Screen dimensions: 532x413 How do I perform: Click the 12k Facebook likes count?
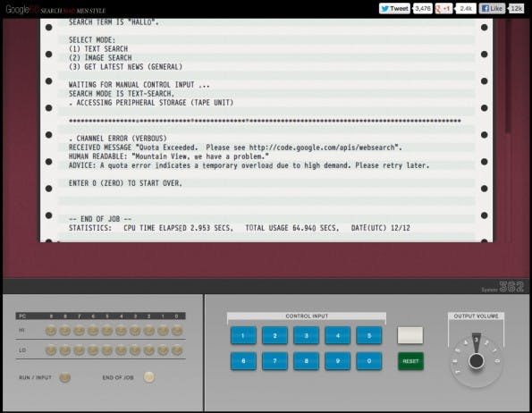(x=516, y=8)
